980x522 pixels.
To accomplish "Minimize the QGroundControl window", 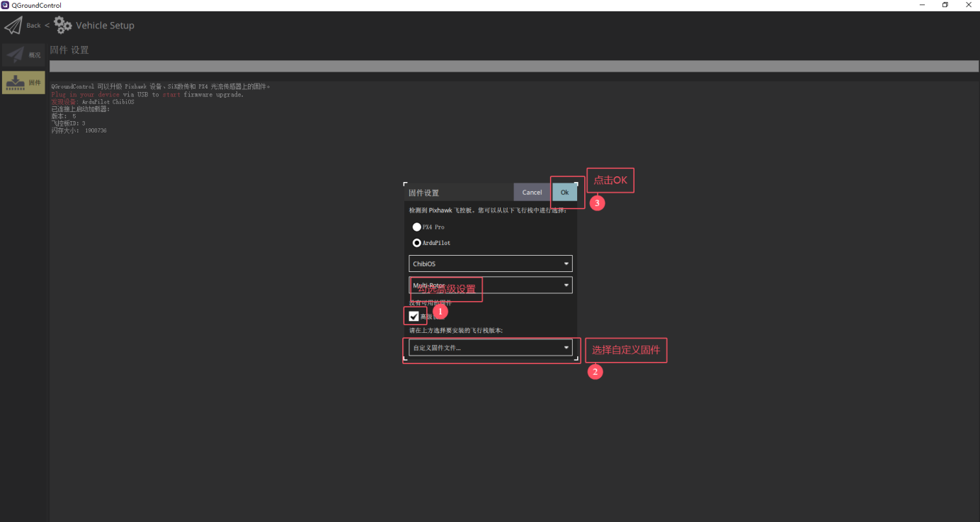I will [921, 5].
